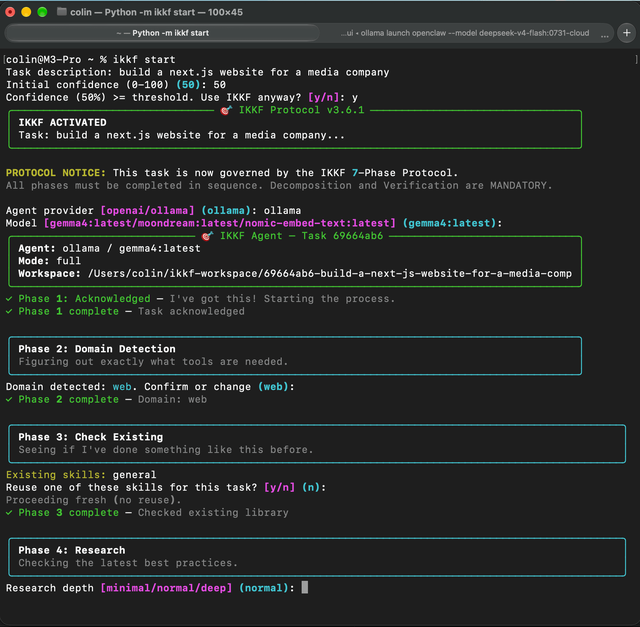
Task: Click the model options list in brackets
Action: (220, 223)
